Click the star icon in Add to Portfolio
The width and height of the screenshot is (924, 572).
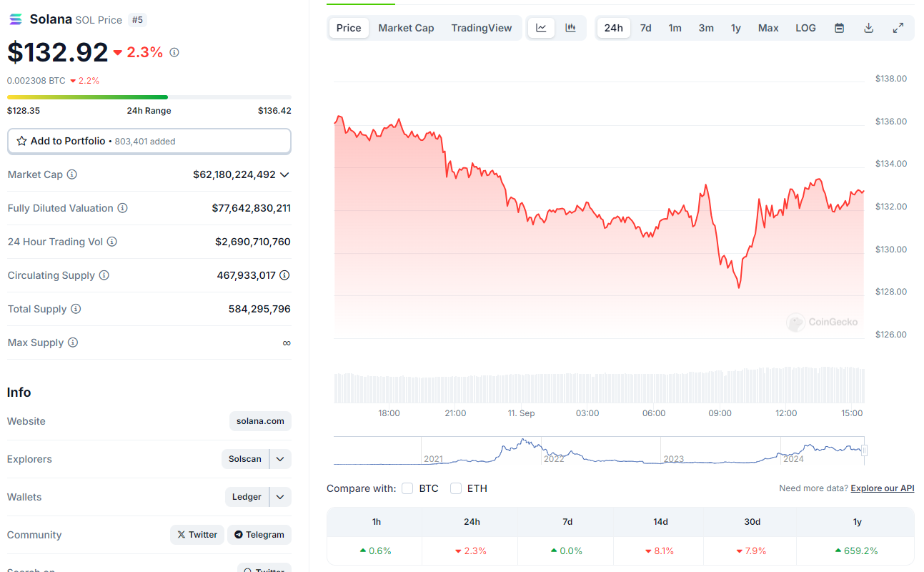(x=21, y=141)
